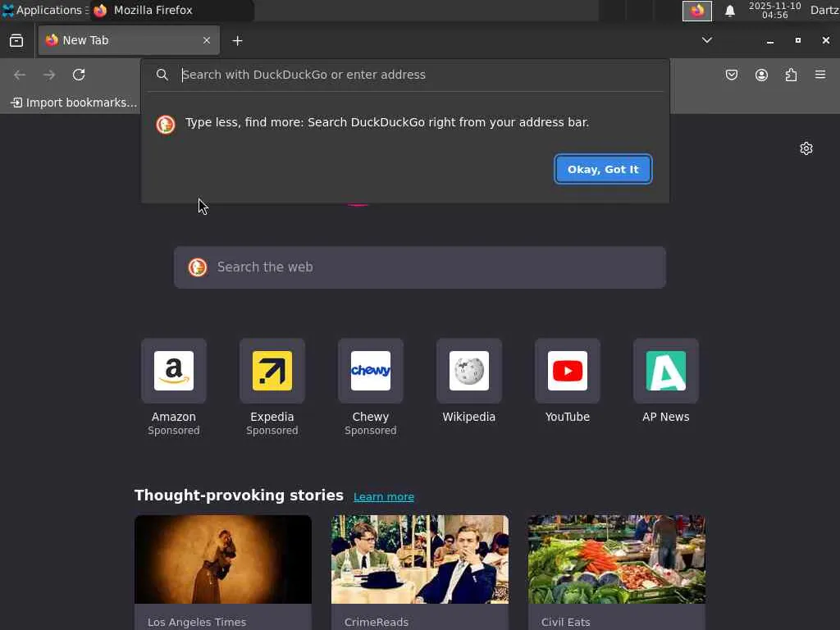Dismiss tip with Okay, Got It
This screenshot has height=630, width=840.
603,169
